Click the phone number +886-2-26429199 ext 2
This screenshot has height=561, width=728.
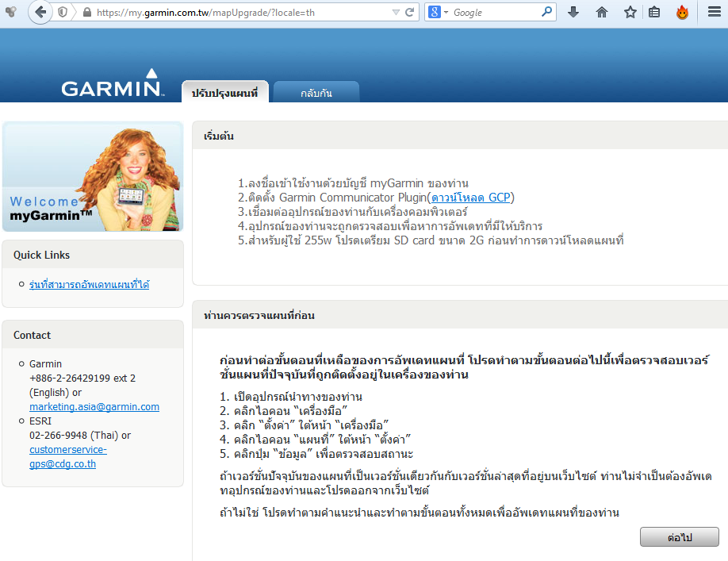(82, 378)
